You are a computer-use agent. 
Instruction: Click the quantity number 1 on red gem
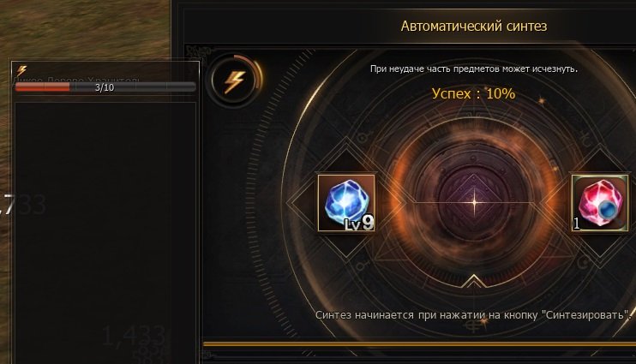pos(576,224)
